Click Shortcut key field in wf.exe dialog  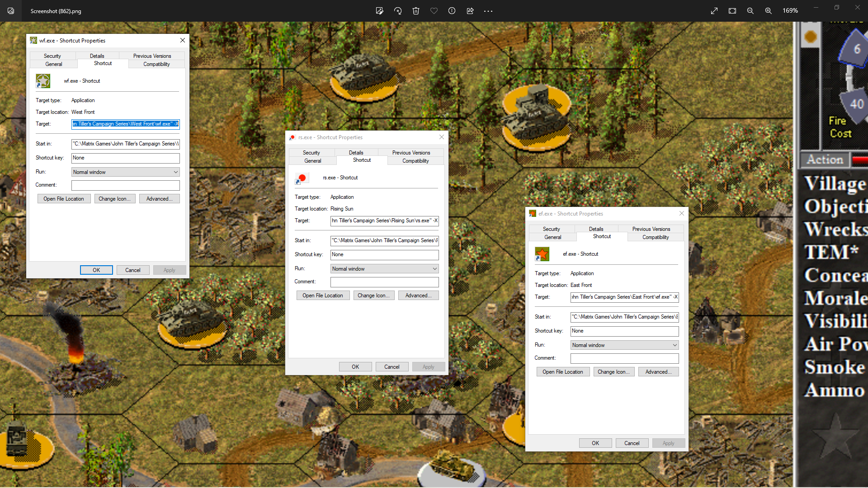(126, 158)
